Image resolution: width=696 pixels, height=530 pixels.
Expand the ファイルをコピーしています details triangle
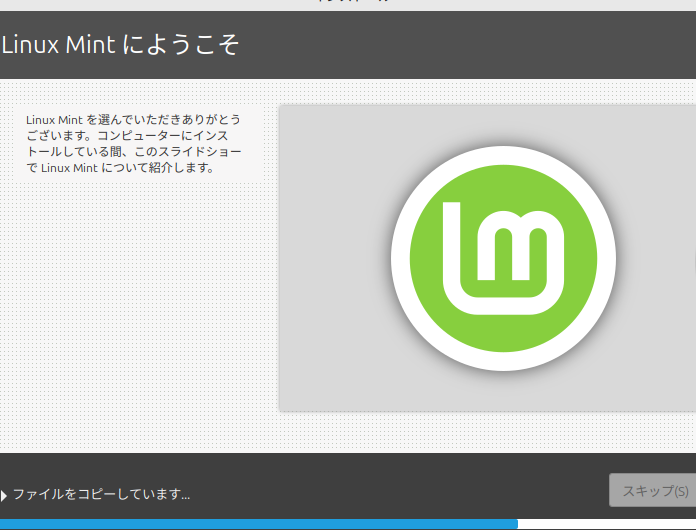4,495
